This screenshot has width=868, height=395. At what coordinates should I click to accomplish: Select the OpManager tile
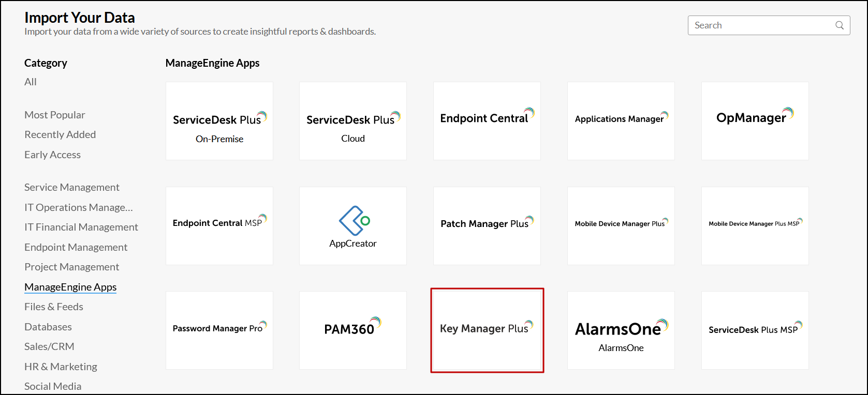755,121
